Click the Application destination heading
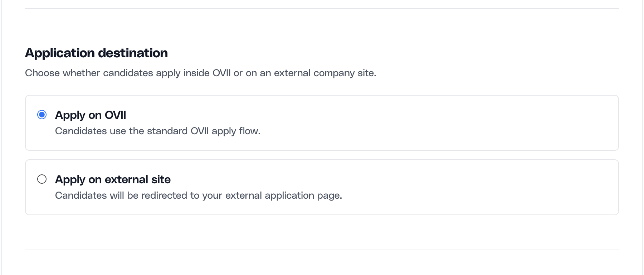Image resolution: width=644 pixels, height=275 pixels. point(96,53)
